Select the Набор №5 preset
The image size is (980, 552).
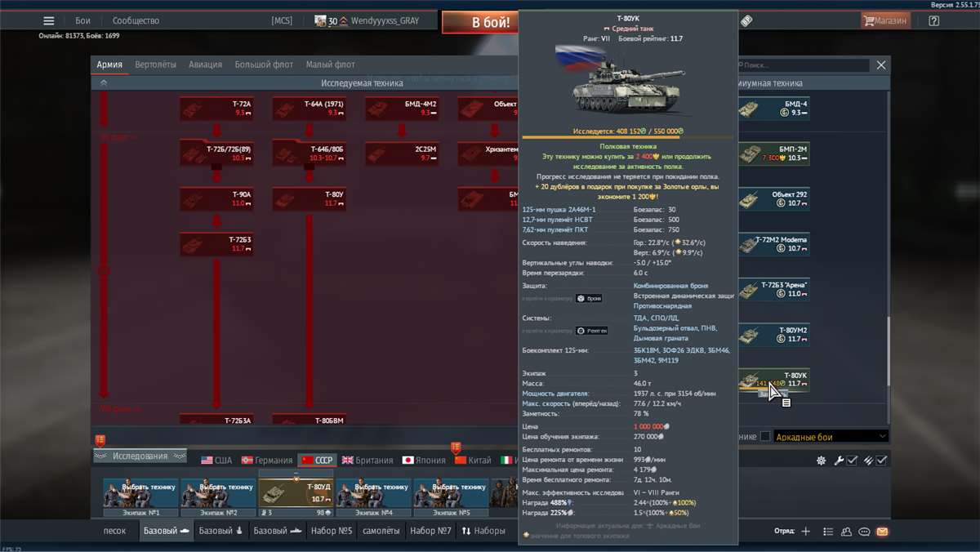[x=331, y=531]
